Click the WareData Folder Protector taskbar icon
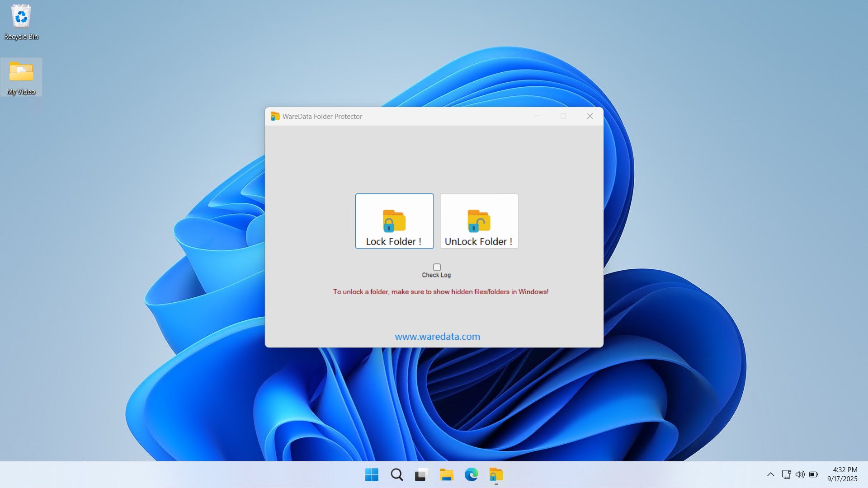 496,475
